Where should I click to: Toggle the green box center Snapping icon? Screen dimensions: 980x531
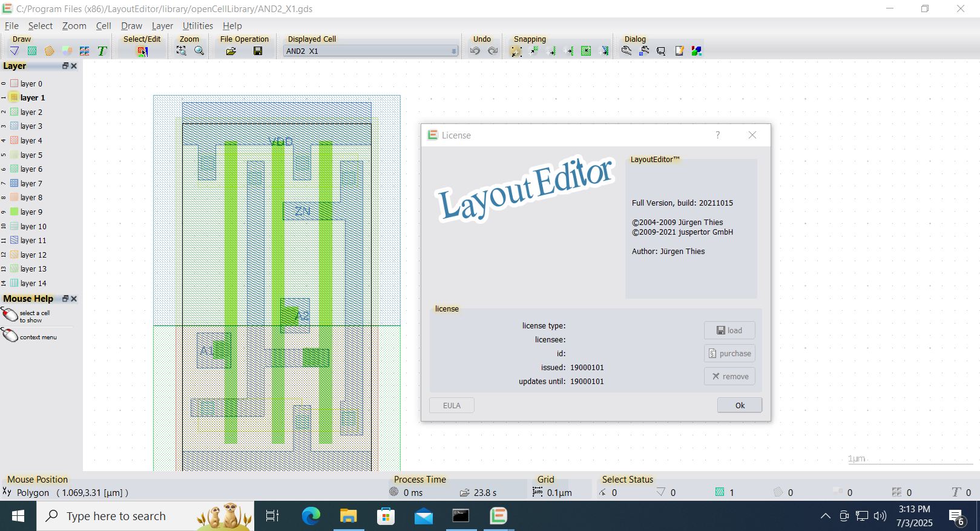click(586, 51)
